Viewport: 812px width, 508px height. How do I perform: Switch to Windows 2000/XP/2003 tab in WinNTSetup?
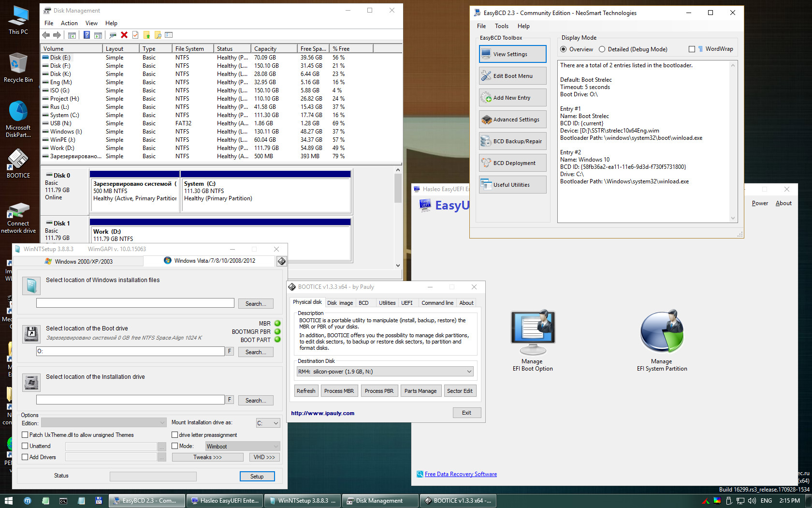click(x=78, y=261)
